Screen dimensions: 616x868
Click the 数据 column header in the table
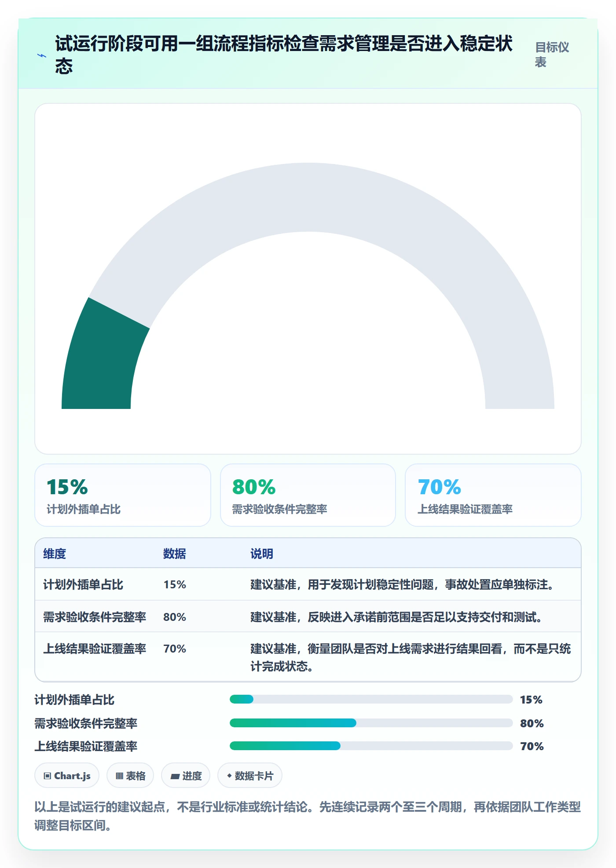(x=175, y=554)
